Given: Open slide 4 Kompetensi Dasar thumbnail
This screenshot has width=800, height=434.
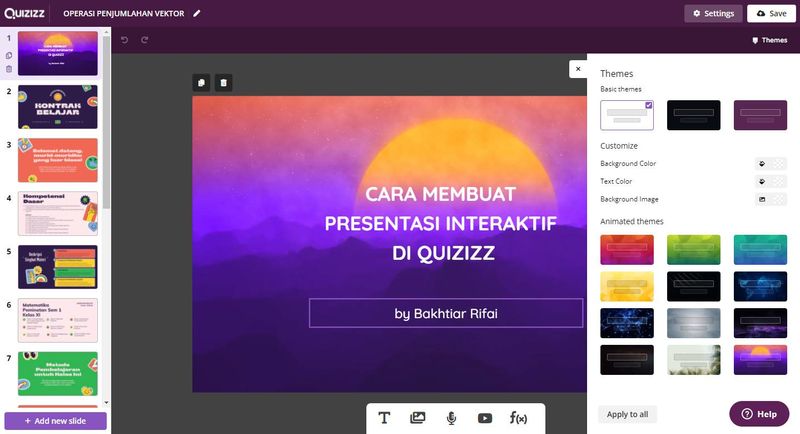Looking at the screenshot, I should click(x=58, y=213).
